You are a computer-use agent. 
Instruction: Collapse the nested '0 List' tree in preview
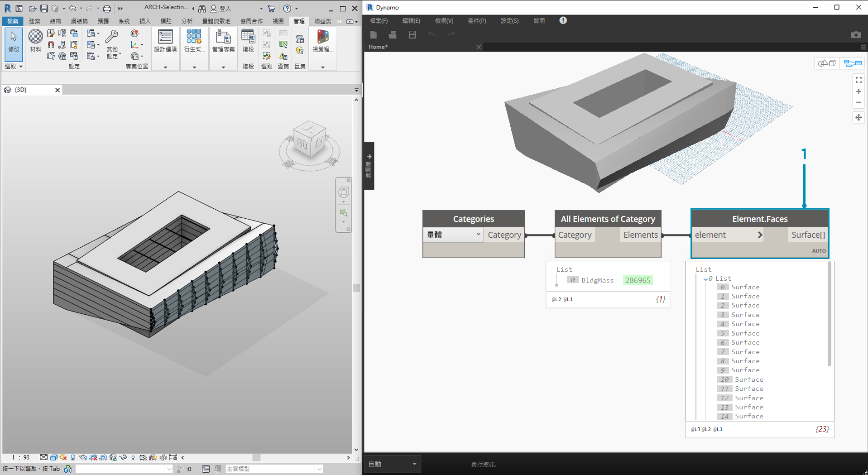705,279
